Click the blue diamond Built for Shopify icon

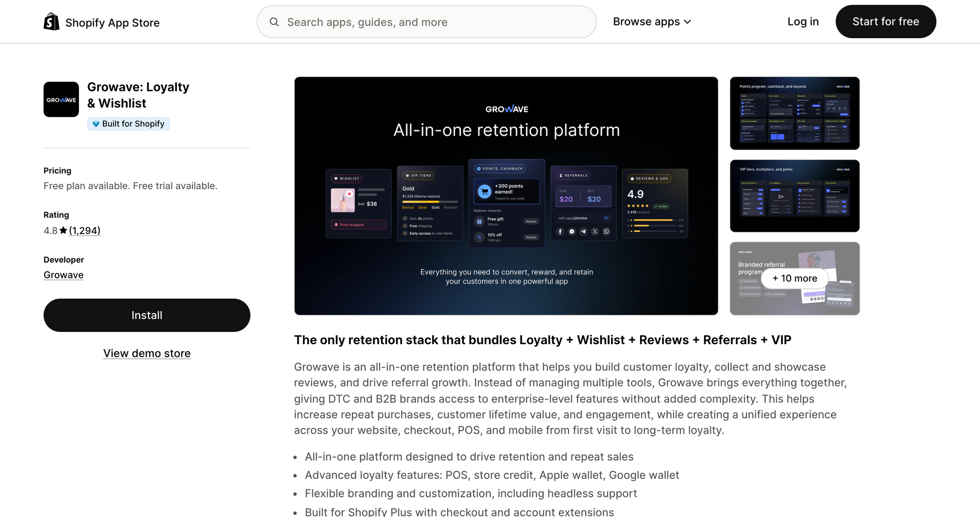96,124
